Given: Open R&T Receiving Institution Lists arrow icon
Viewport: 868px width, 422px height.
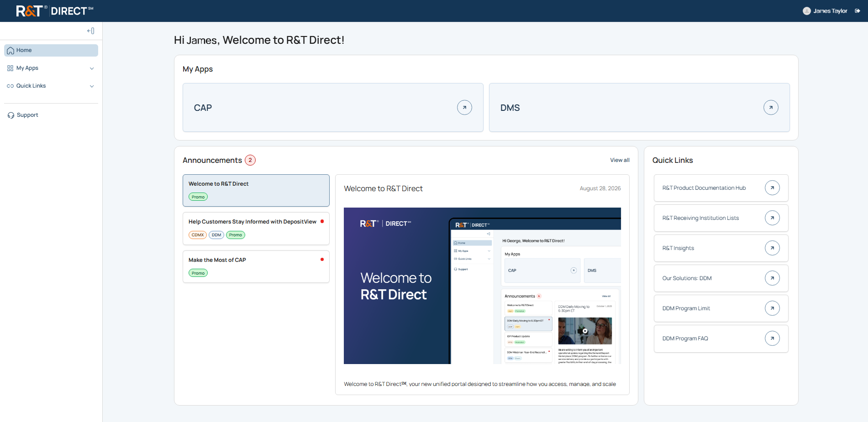Looking at the screenshot, I should (x=772, y=218).
